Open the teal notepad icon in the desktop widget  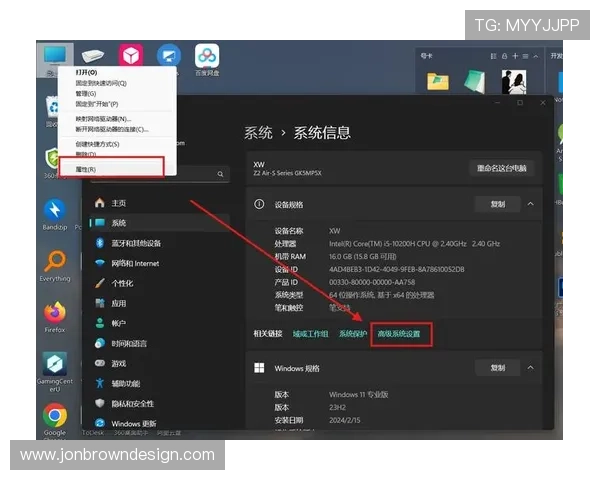pyautogui.click(x=475, y=81)
